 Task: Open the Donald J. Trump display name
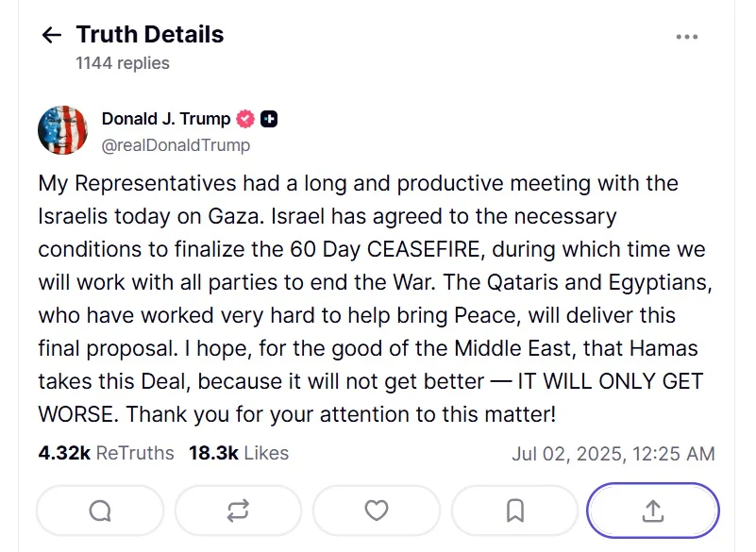166,119
